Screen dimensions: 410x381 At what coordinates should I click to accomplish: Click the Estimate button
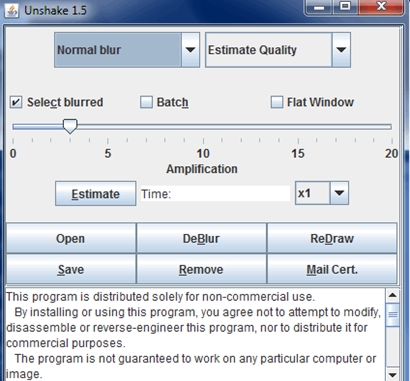pyautogui.click(x=96, y=194)
